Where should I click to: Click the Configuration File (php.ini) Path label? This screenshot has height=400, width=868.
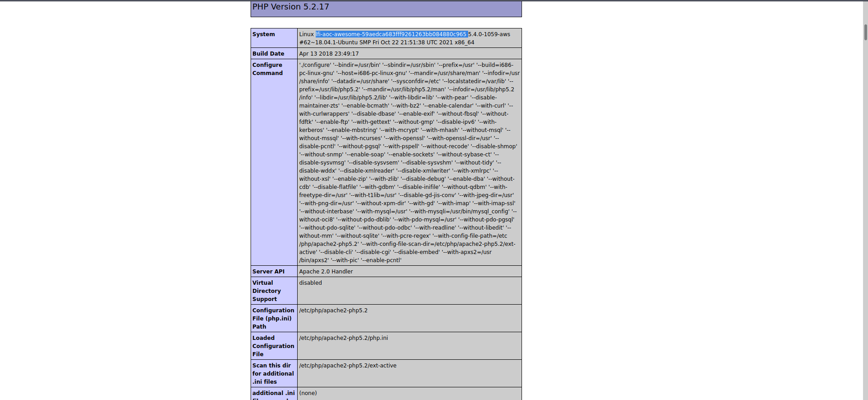point(273,319)
